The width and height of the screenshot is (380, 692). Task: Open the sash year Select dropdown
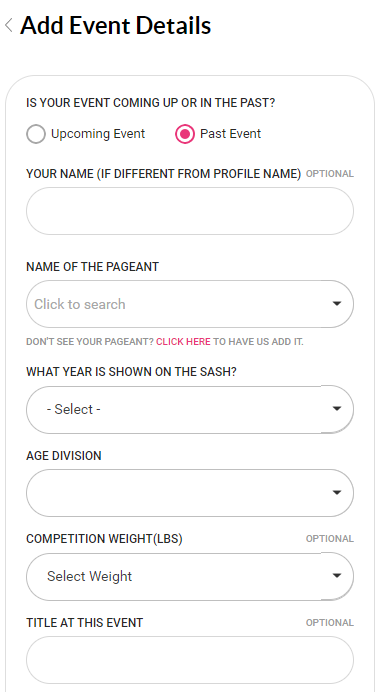(190, 409)
